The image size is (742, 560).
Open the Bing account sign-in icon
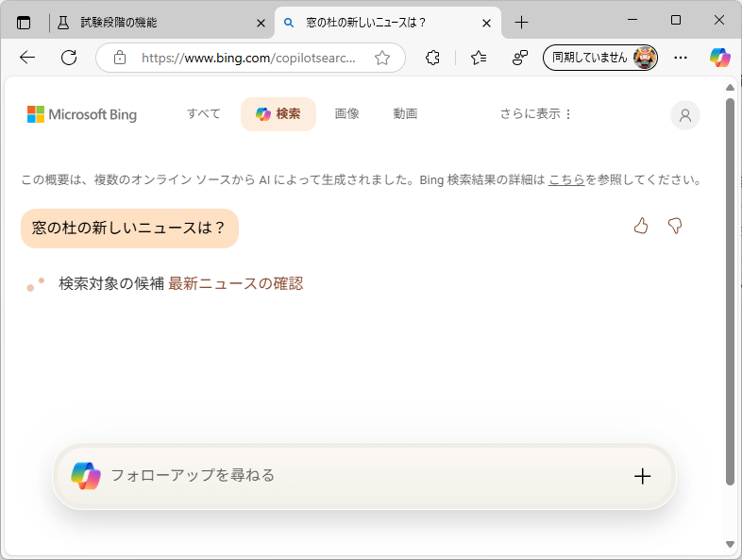click(685, 115)
